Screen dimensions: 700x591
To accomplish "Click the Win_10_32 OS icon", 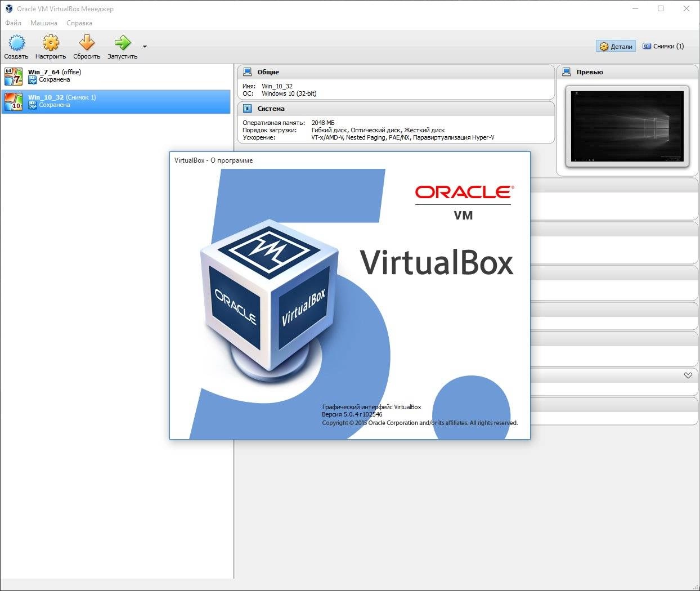I will 14,101.
